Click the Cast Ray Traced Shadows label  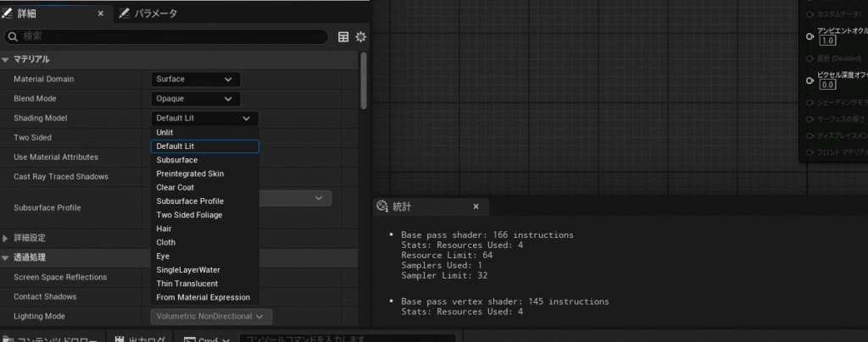pos(61,176)
